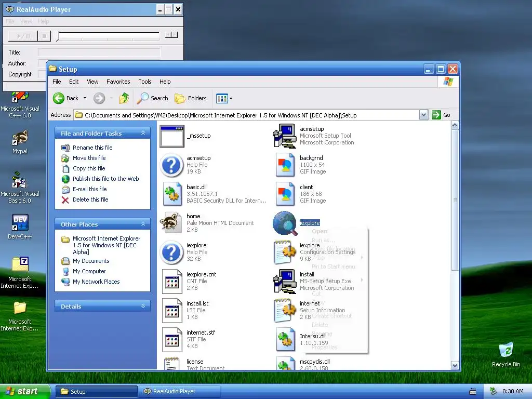Click the Forward arrow icon in Setup toolbar
Screen dimensions: 532x399
click(x=99, y=98)
